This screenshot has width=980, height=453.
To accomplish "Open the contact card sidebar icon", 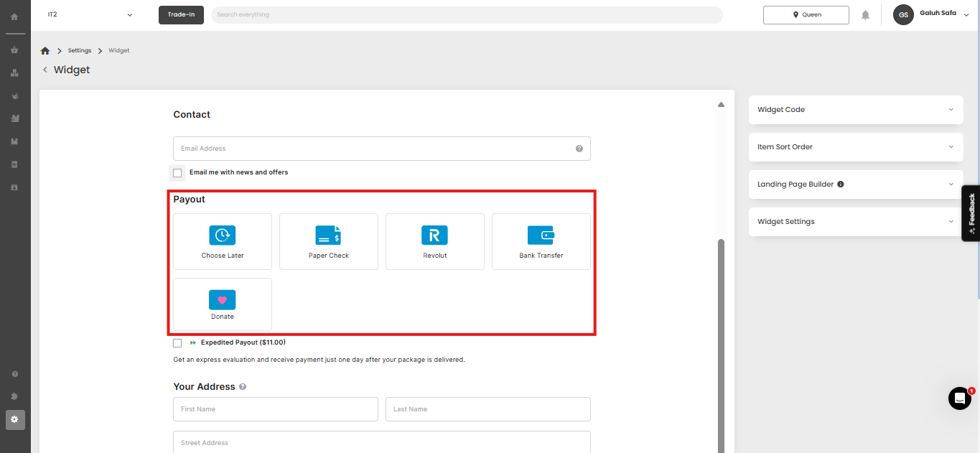I will point(14,187).
